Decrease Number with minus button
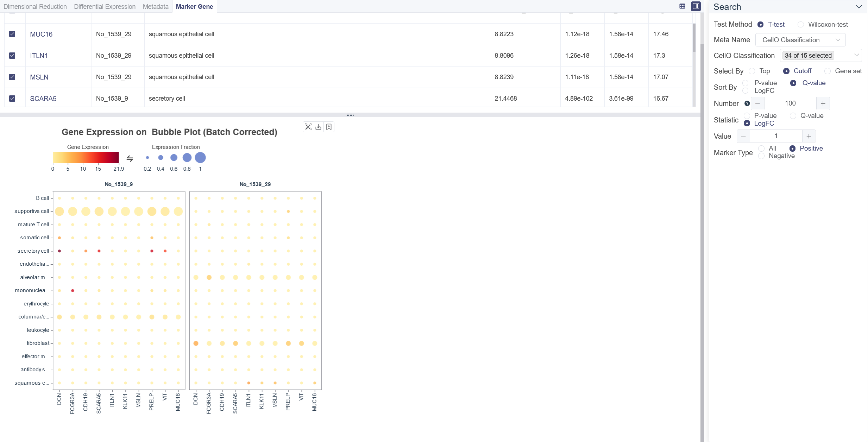This screenshot has height=442, width=868. (757, 103)
